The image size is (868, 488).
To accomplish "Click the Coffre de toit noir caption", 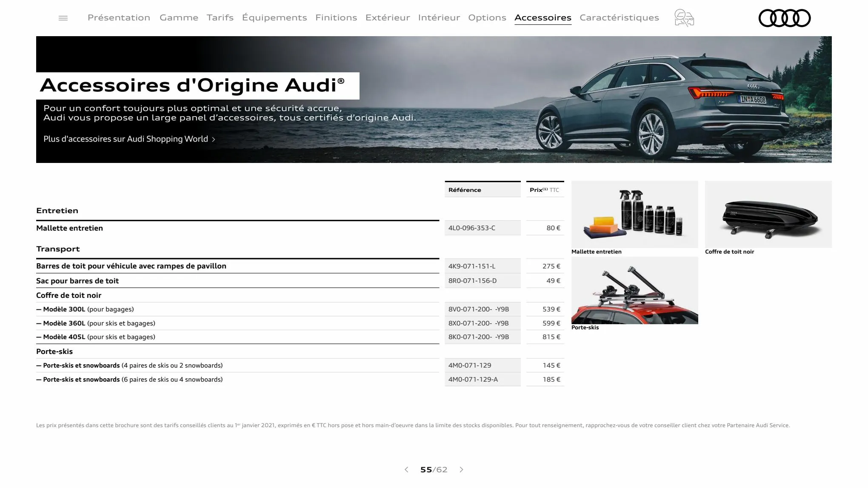I will pyautogui.click(x=729, y=252).
